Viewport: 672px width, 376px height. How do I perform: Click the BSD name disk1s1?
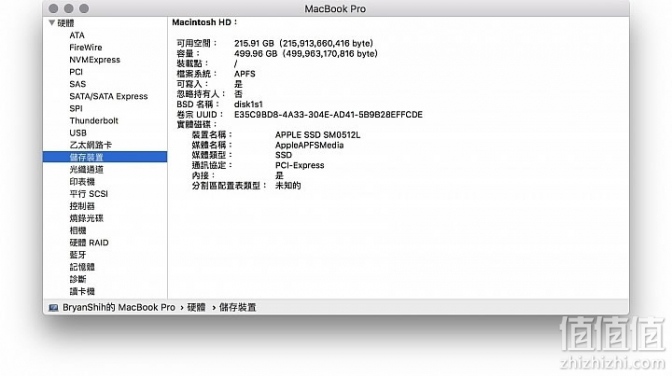pos(248,104)
